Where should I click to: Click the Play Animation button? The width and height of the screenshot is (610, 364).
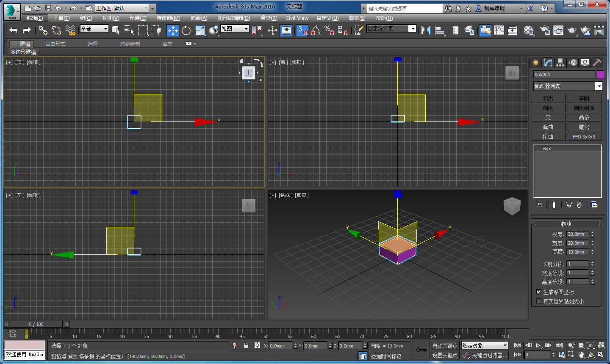click(x=538, y=345)
